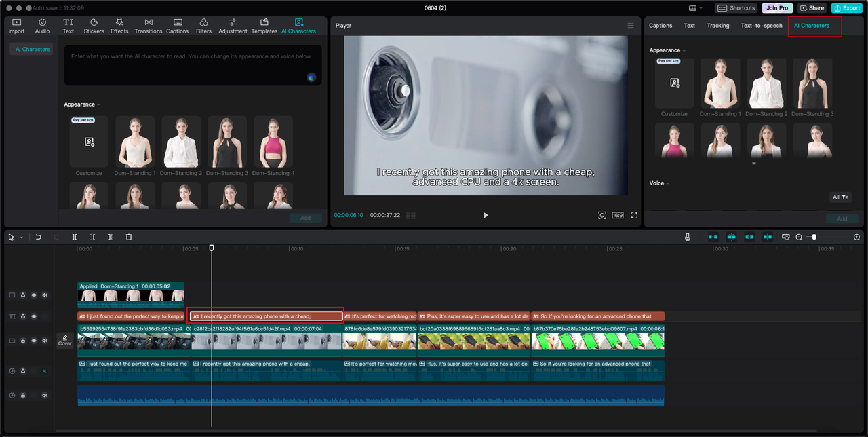Open the All voice filter dropdown

click(x=840, y=197)
